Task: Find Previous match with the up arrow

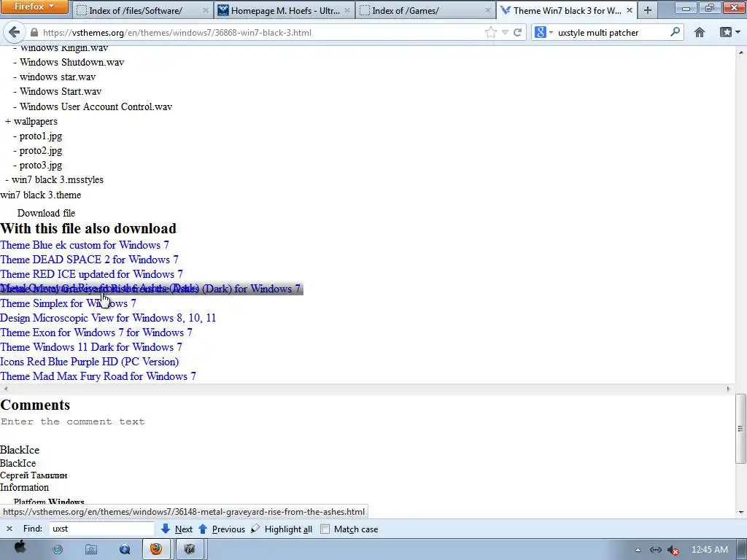Action: [x=222, y=529]
